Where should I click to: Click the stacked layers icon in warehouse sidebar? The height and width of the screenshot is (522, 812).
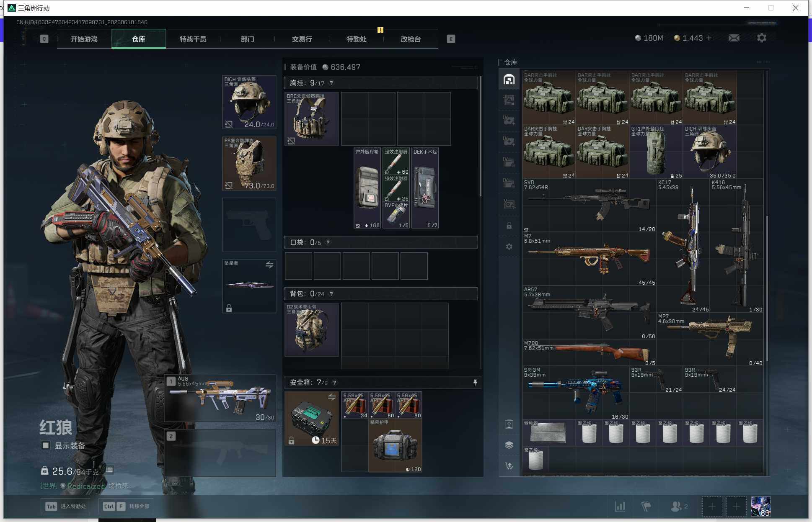tap(509, 445)
